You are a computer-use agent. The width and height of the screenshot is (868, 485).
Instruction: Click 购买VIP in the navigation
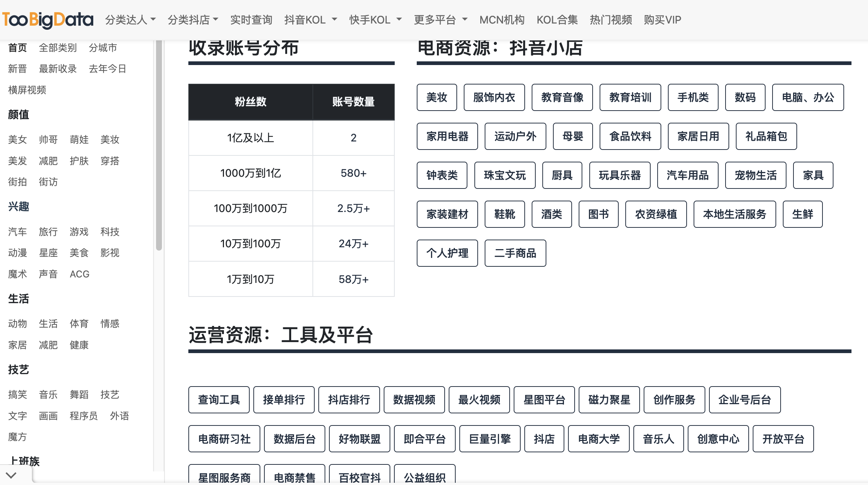(x=662, y=20)
